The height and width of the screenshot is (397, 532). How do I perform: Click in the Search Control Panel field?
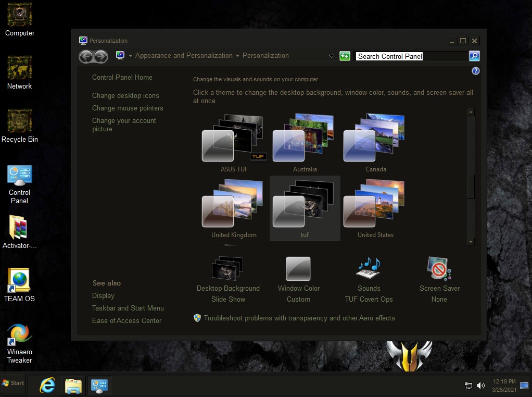(x=411, y=56)
